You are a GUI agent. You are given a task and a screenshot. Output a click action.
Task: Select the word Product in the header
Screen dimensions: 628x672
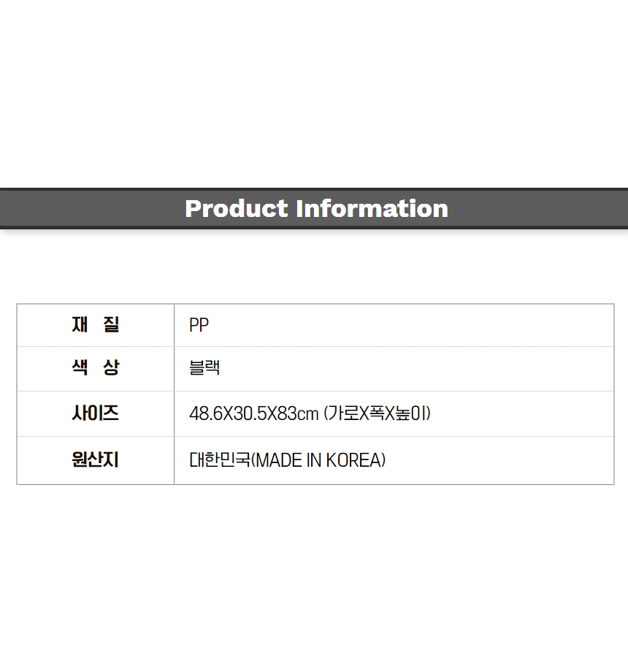tap(237, 209)
